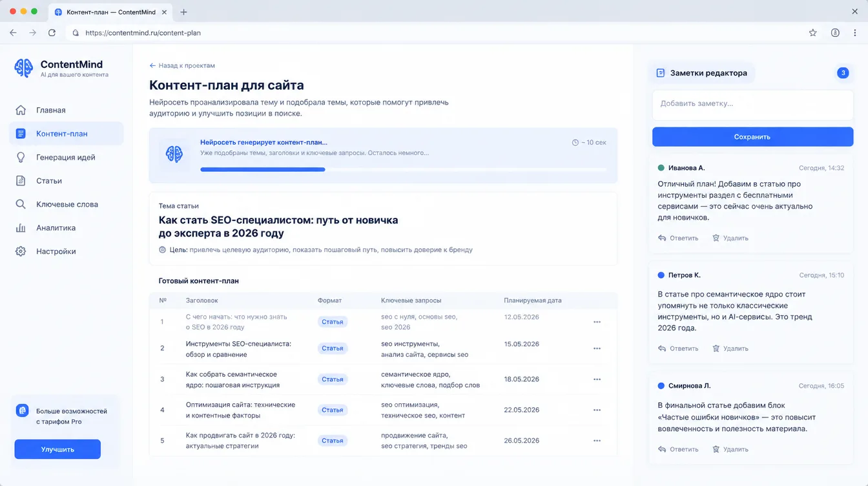The image size is (868, 486).
Task: Open Ключевые слова in the sidebar
Action: pos(66,204)
